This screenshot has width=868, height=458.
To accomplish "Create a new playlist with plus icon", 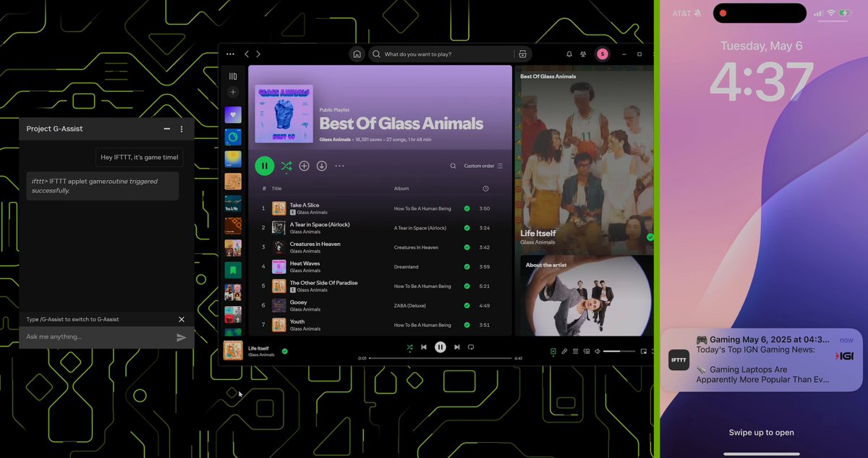I will pos(233,93).
